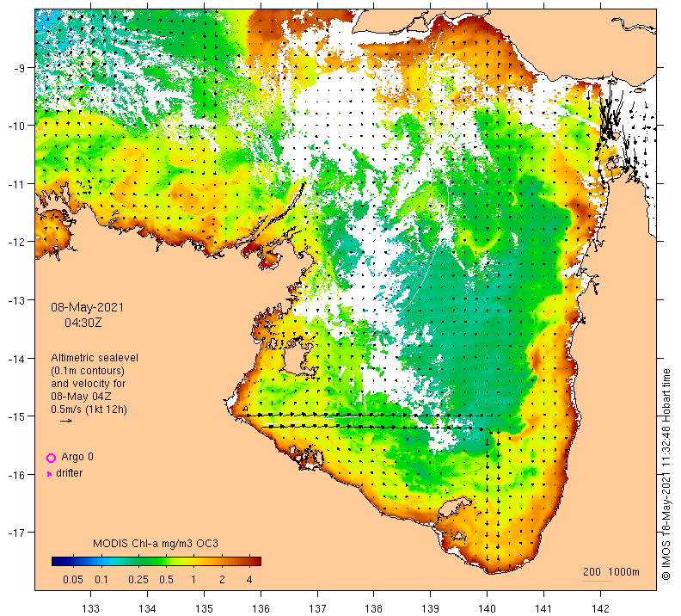Click the '136' longitude axis label

261,608
